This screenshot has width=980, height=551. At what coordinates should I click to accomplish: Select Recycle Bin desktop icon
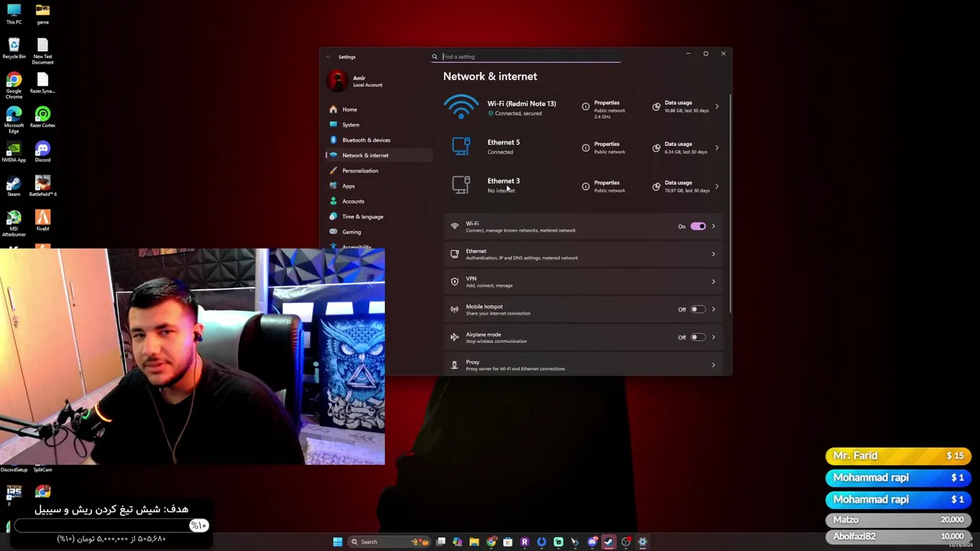point(14,48)
